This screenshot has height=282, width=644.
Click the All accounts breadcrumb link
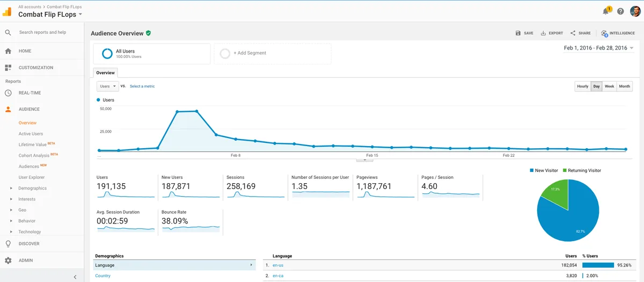(x=30, y=6)
